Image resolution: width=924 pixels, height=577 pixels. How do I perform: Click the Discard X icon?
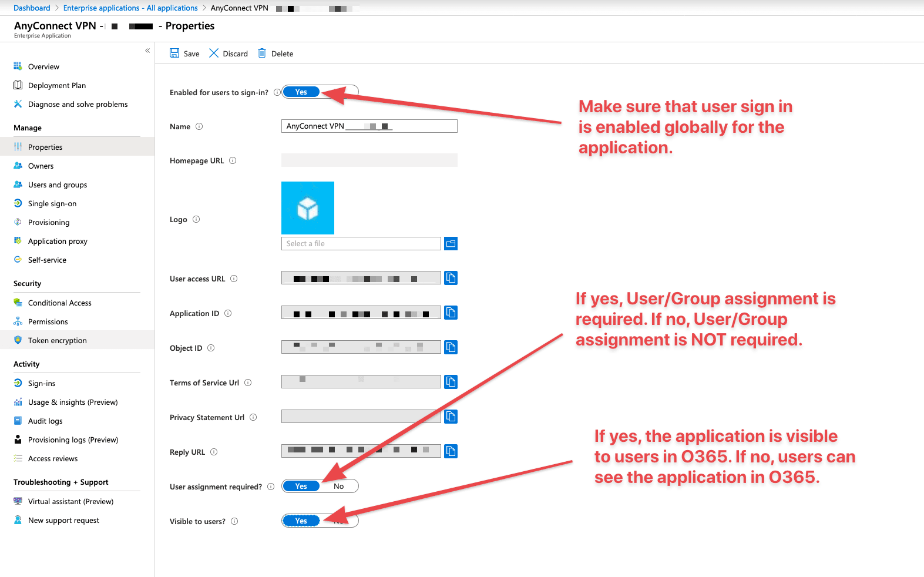tap(214, 53)
